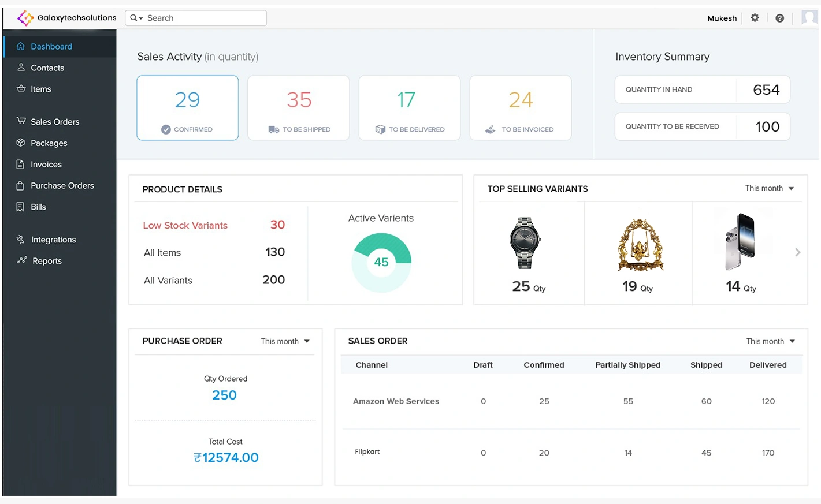Open Invoices in the sidebar

point(46,165)
